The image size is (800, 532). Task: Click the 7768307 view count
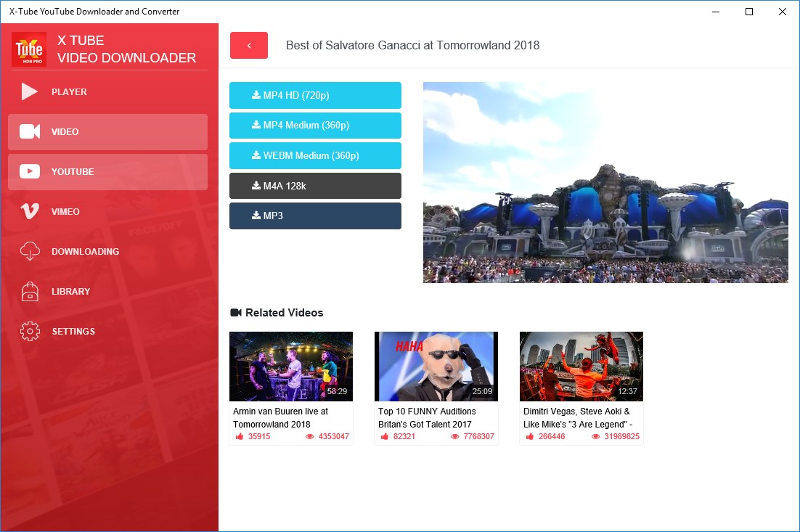pos(479,437)
